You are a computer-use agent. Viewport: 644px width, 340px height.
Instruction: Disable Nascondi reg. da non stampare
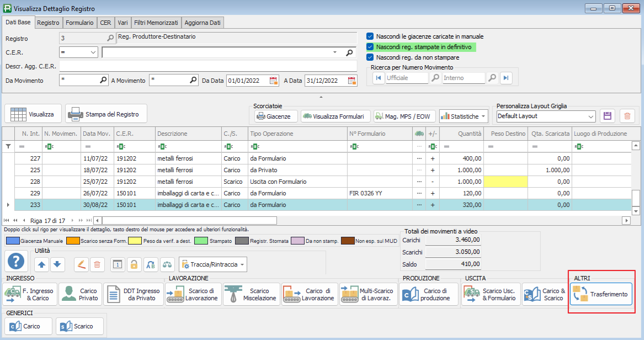pos(370,57)
